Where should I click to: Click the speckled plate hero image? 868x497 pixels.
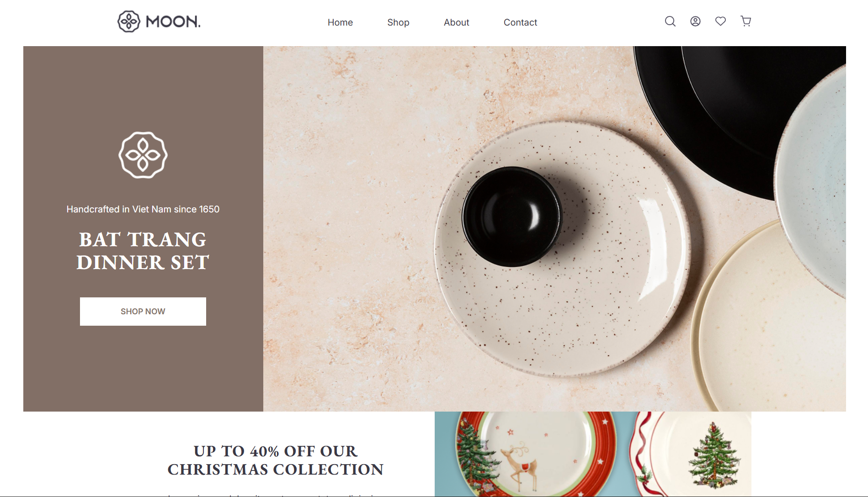(562, 249)
